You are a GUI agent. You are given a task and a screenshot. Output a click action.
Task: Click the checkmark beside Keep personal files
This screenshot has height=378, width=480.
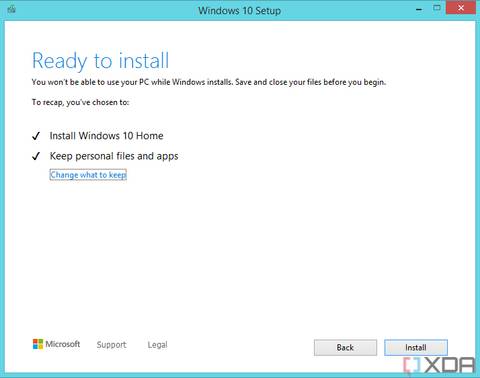coord(36,156)
